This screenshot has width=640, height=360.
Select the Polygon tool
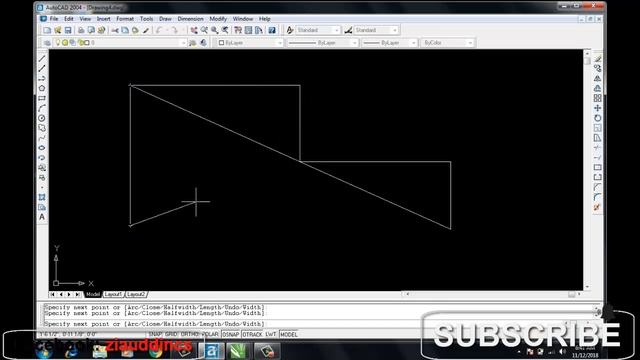pos(42,88)
